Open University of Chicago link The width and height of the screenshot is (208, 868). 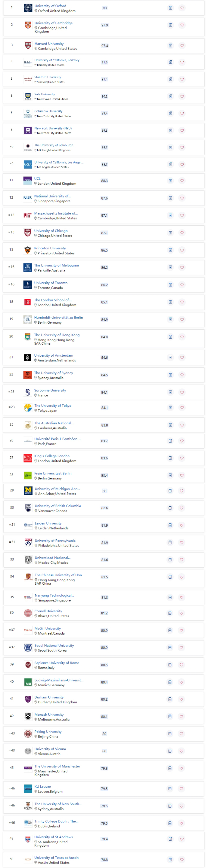click(x=51, y=231)
